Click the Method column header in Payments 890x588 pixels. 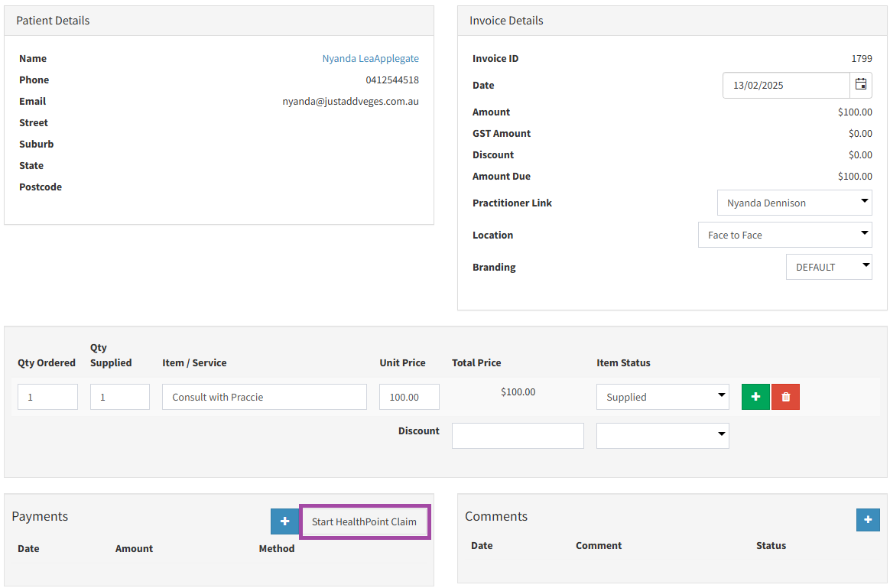click(277, 548)
